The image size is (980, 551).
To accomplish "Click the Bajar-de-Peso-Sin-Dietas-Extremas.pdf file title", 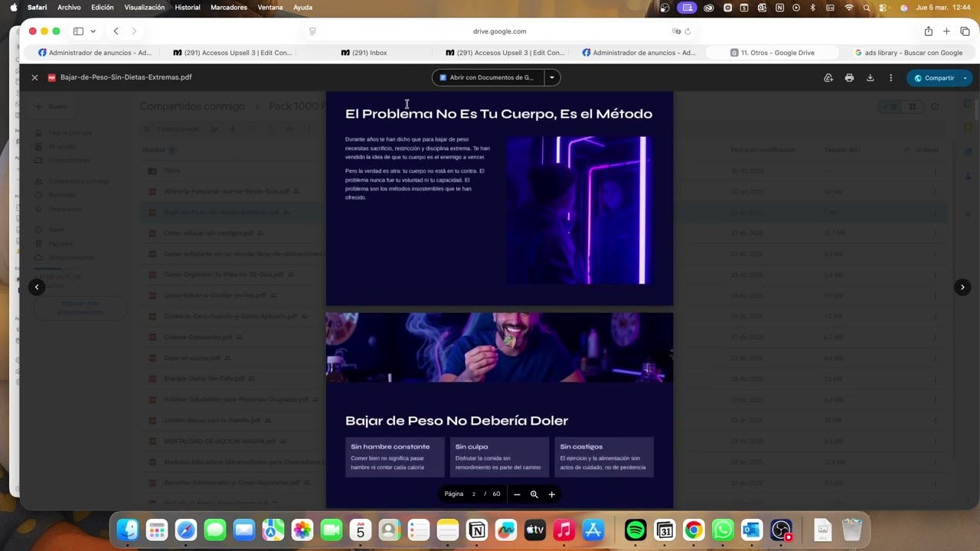I will click(x=126, y=77).
